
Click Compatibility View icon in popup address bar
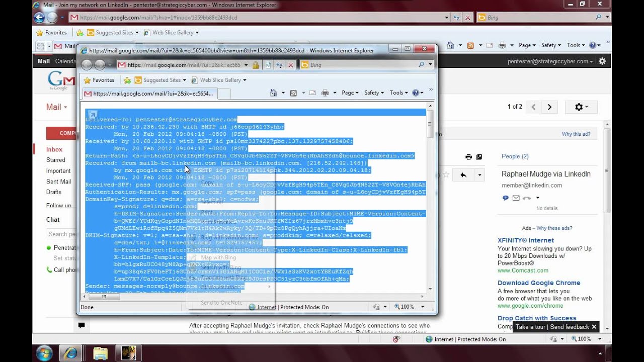coord(268,65)
